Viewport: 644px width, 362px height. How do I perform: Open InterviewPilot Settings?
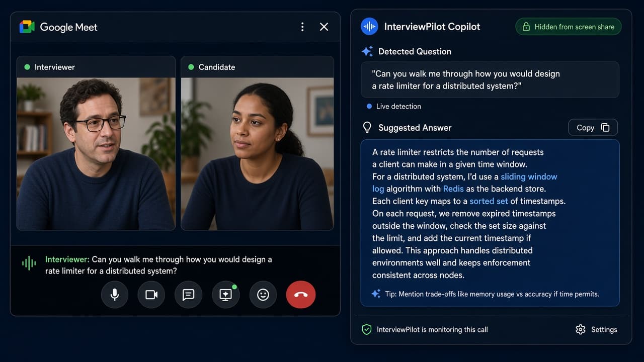pyautogui.click(x=596, y=330)
